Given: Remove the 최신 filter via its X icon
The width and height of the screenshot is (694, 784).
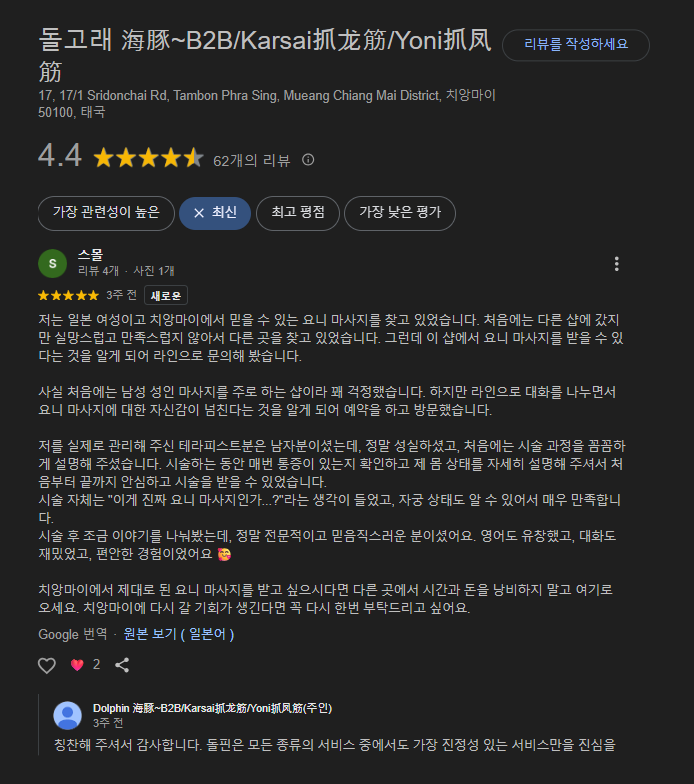Looking at the screenshot, I should coord(199,213).
